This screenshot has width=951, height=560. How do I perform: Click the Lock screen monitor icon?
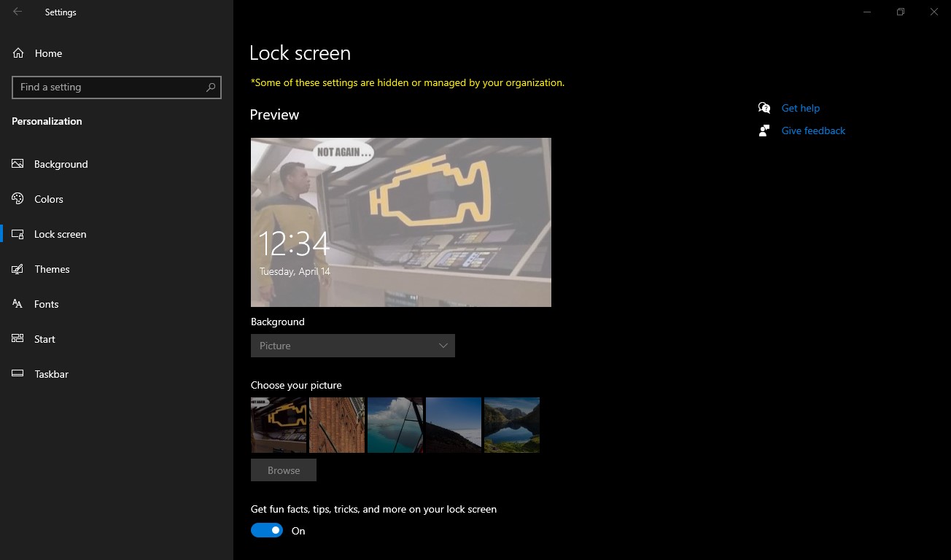click(18, 234)
